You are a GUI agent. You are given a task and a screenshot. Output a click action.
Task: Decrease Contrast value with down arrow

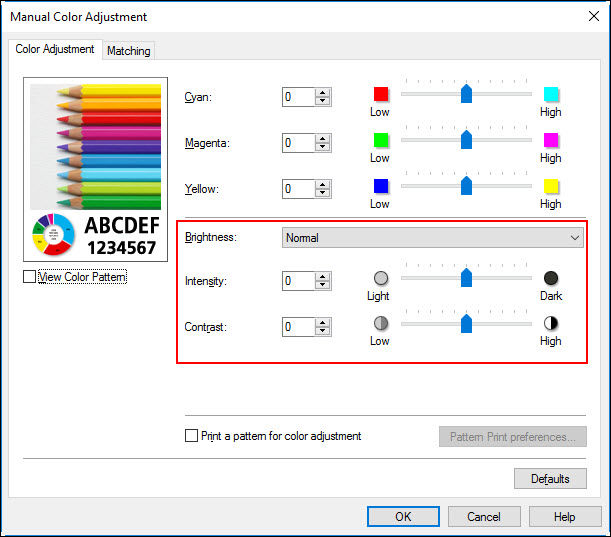point(322,330)
